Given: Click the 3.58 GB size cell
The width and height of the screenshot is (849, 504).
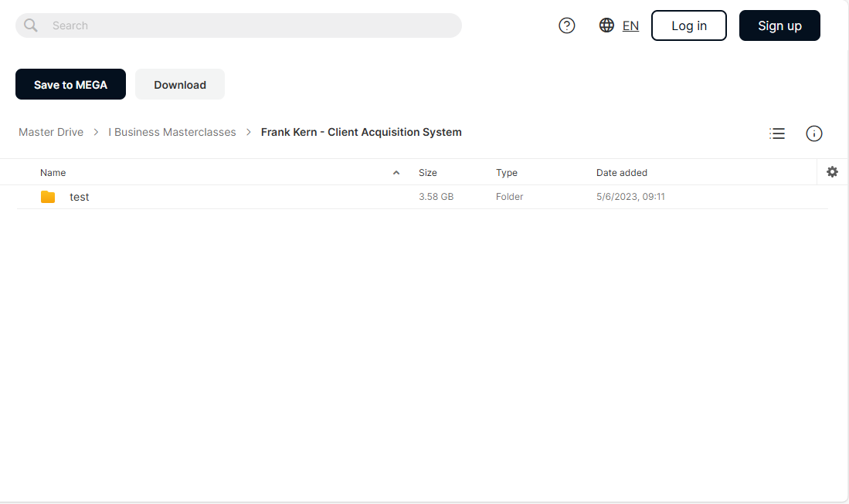Looking at the screenshot, I should pyautogui.click(x=436, y=197).
